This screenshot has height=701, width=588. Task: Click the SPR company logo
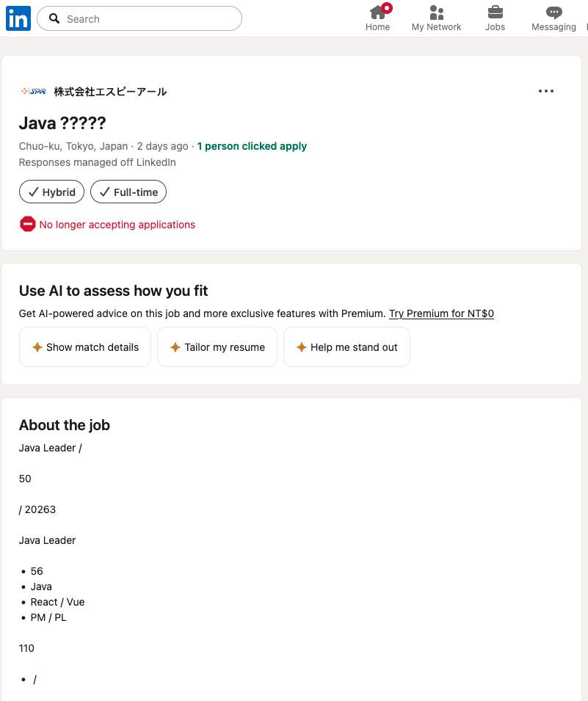click(34, 91)
